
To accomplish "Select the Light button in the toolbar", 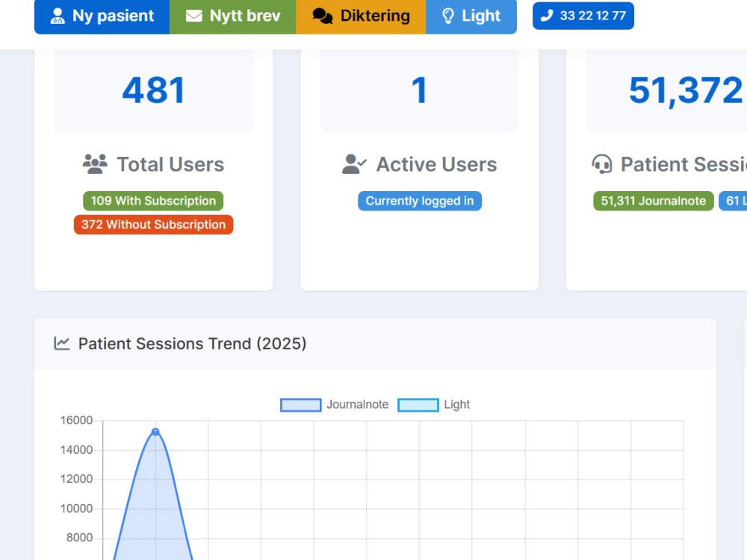I will 471,16.
